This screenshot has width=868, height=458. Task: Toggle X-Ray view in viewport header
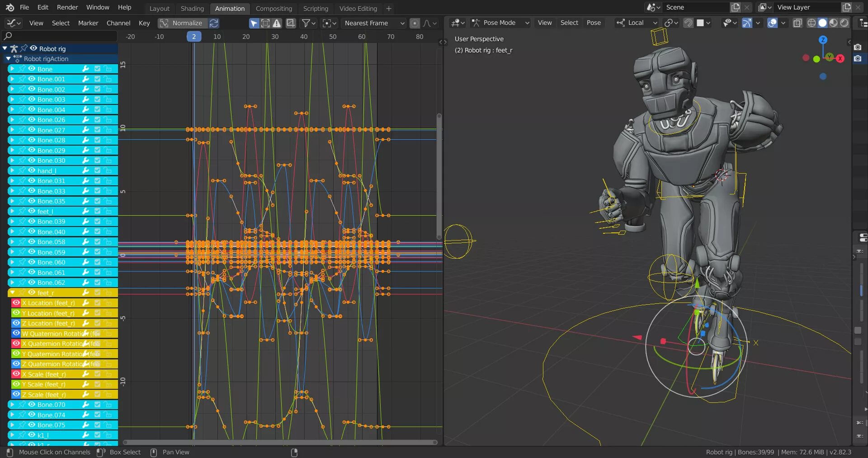pos(797,23)
